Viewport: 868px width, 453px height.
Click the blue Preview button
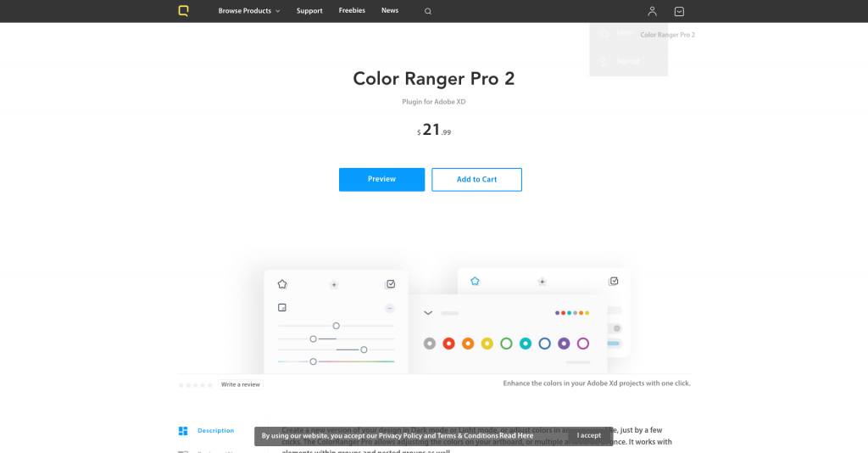click(x=382, y=180)
